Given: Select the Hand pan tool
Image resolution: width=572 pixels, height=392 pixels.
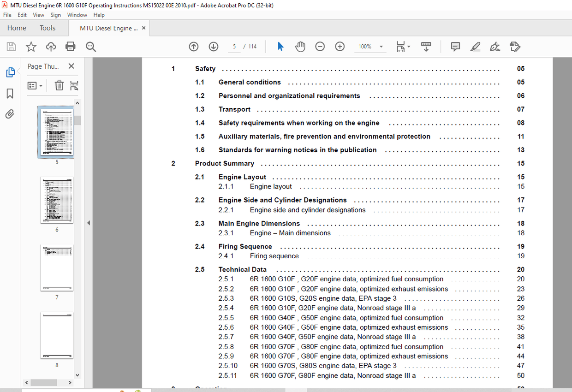Looking at the screenshot, I should [300, 47].
